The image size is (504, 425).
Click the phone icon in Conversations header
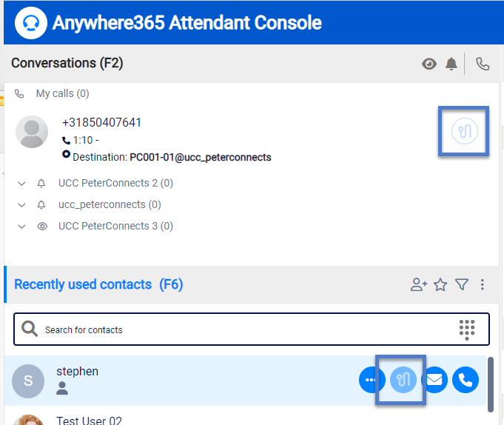pos(483,64)
